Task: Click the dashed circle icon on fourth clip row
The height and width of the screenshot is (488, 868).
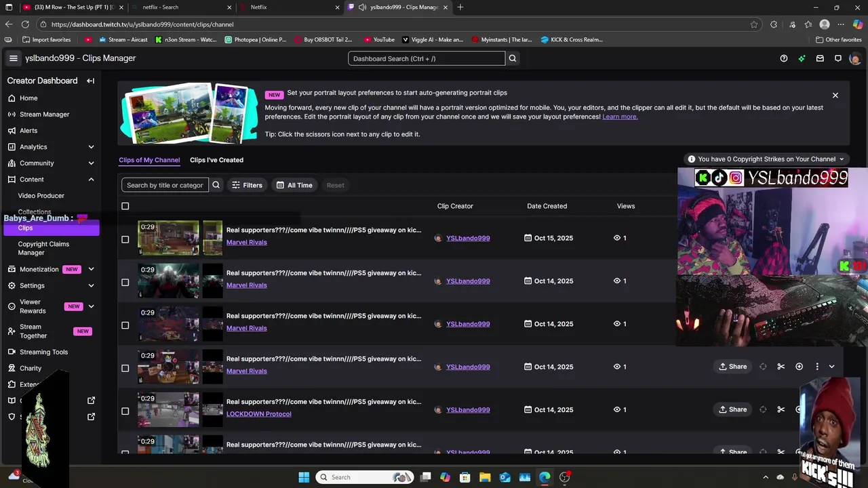Action: tap(763, 367)
